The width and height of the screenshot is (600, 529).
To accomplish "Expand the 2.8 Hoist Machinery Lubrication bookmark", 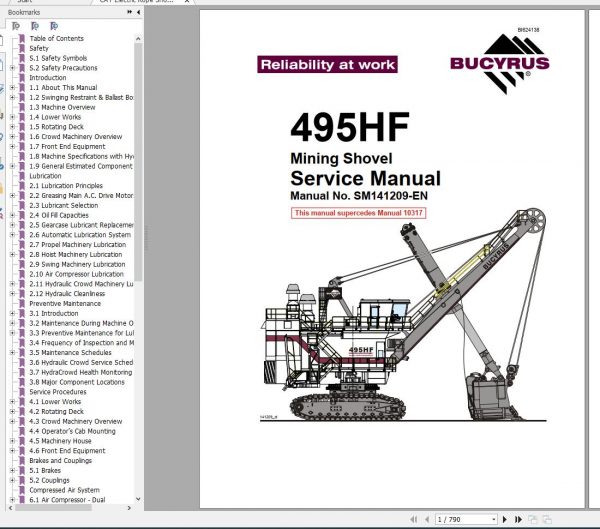I will (x=12, y=254).
